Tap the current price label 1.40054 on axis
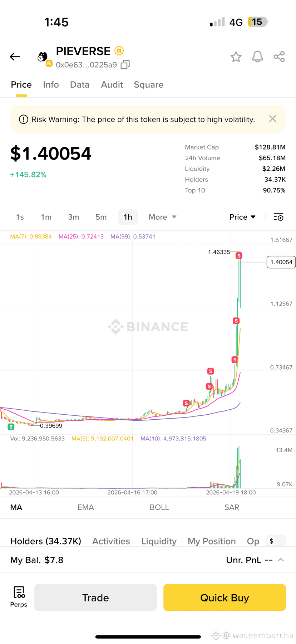The width and height of the screenshot is (296, 644). 281,262
